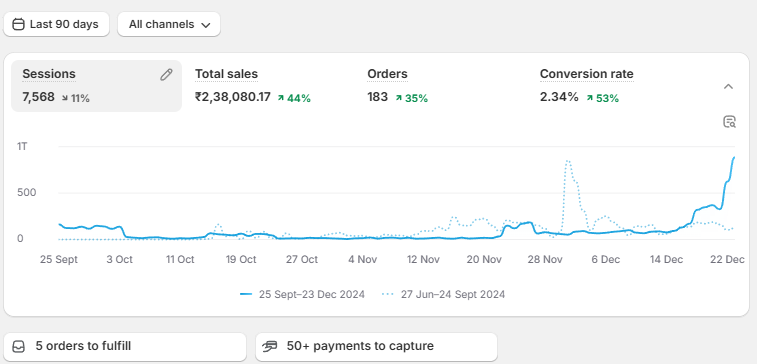Click the downward arrow next to 11% sessions
Viewport: 757px width, 364px height.
coord(65,98)
